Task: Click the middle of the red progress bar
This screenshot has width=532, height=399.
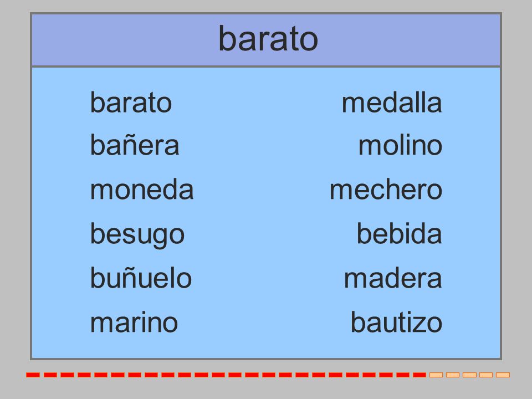Action: click(226, 375)
